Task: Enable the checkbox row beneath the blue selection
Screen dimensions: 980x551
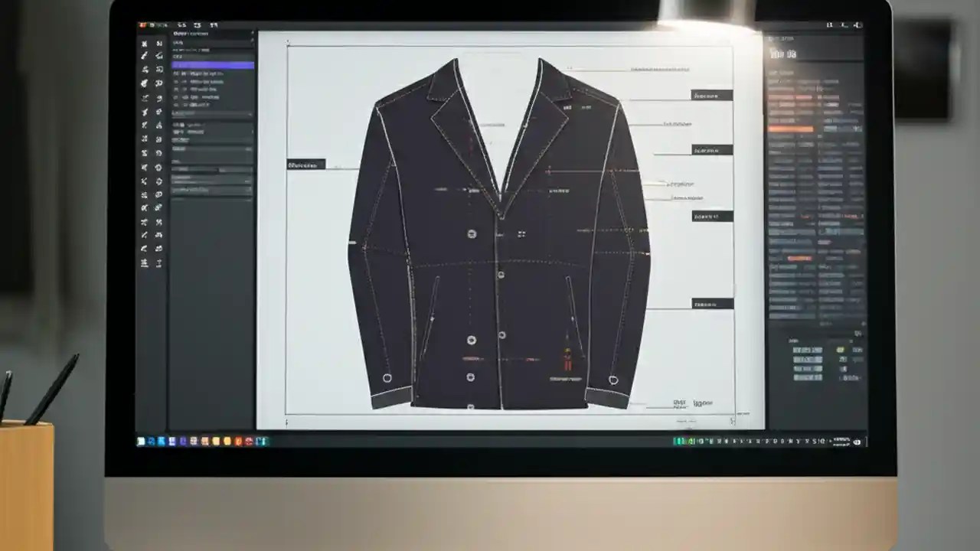Action: pos(213,75)
